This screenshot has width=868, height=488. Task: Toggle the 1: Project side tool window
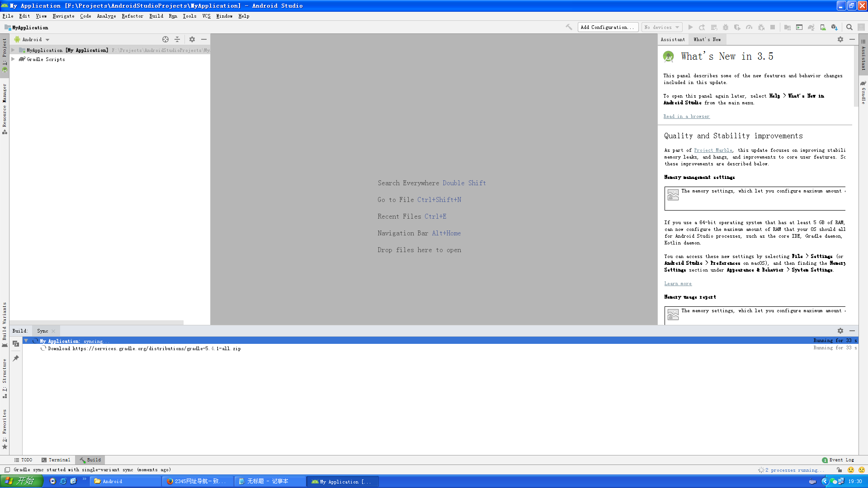coord(5,55)
